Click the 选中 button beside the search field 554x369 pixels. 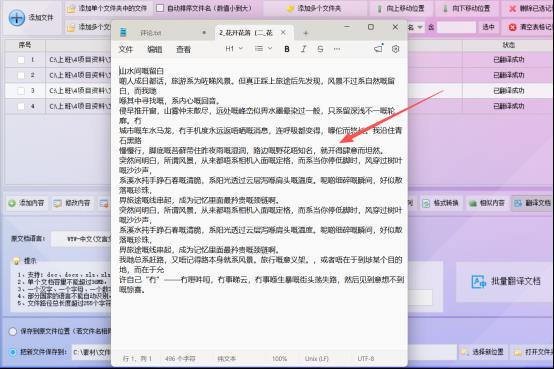point(488,27)
